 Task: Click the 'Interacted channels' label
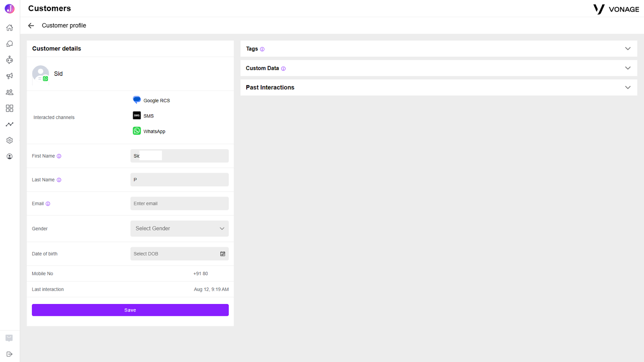click(54, 117)
